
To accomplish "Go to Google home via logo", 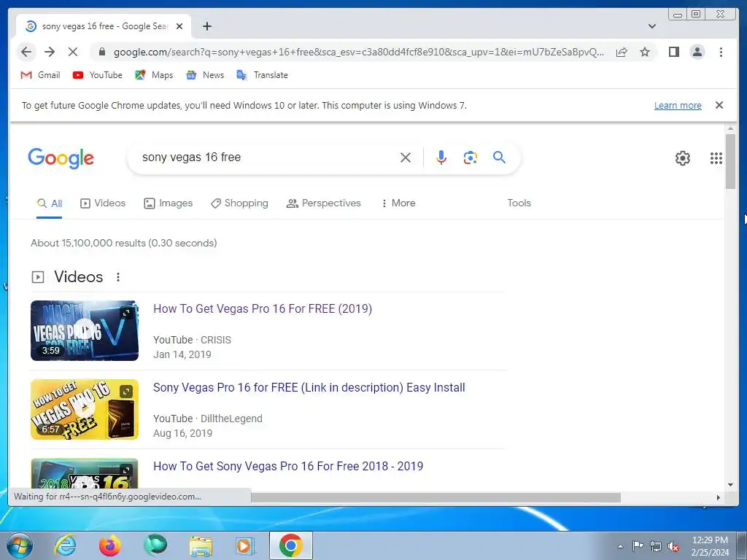I will (x=61, y=157).
